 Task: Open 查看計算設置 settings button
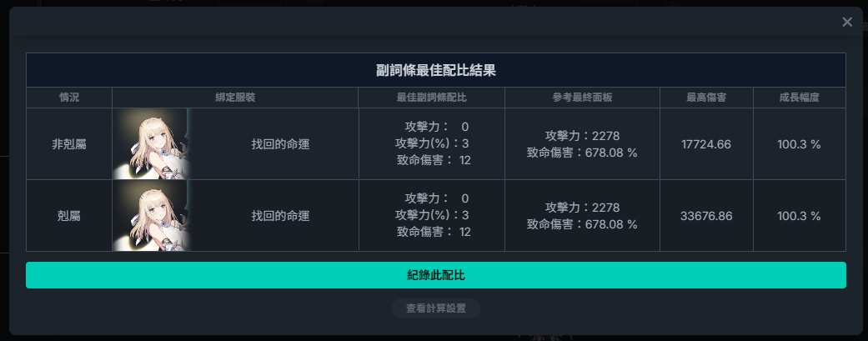[435, 308]
